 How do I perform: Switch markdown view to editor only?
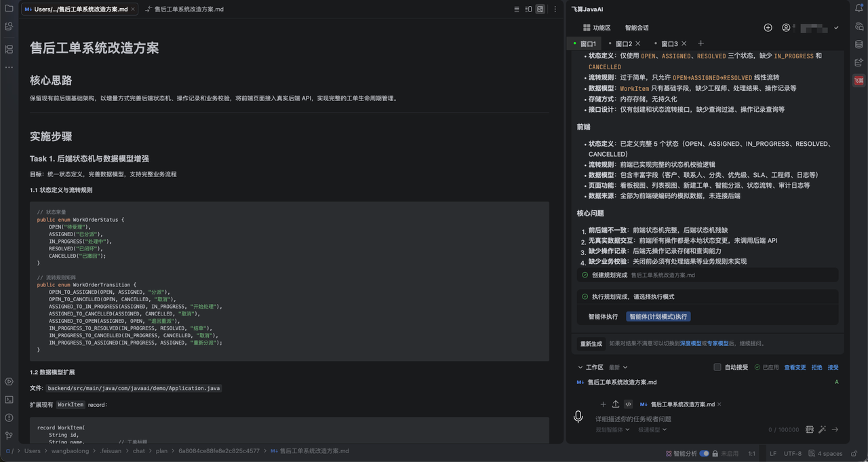click(517, 9)
